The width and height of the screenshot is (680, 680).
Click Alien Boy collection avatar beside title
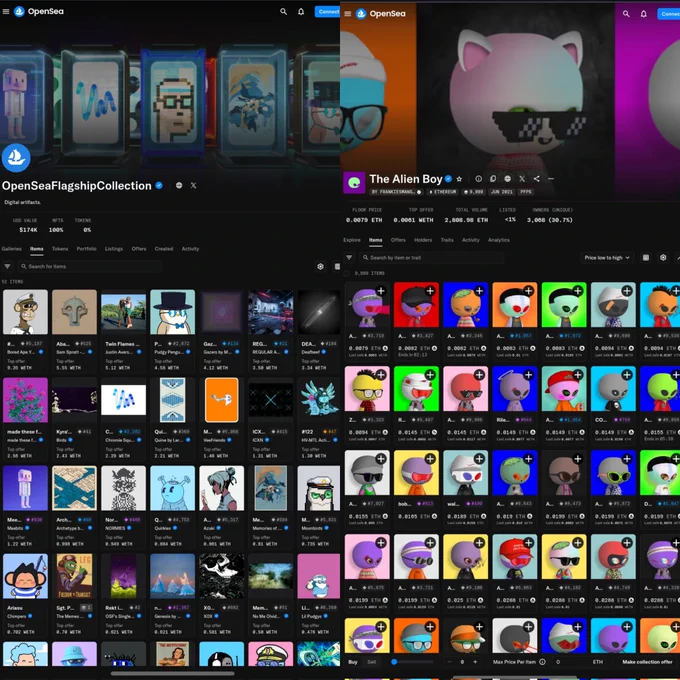(354, 183)
